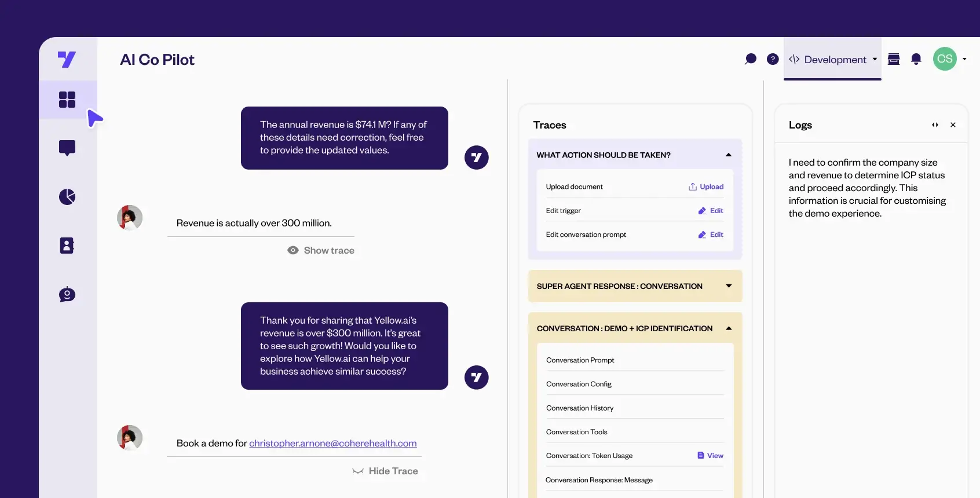The image size is (980, 498).
Task: Select Conversation Response: Message row
Action: pyautogui.click(x=635, y=480)
